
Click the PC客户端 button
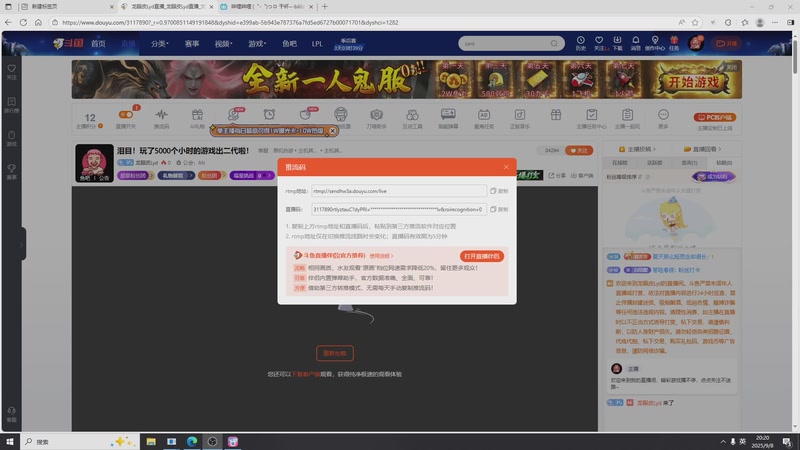pos(714,117)
